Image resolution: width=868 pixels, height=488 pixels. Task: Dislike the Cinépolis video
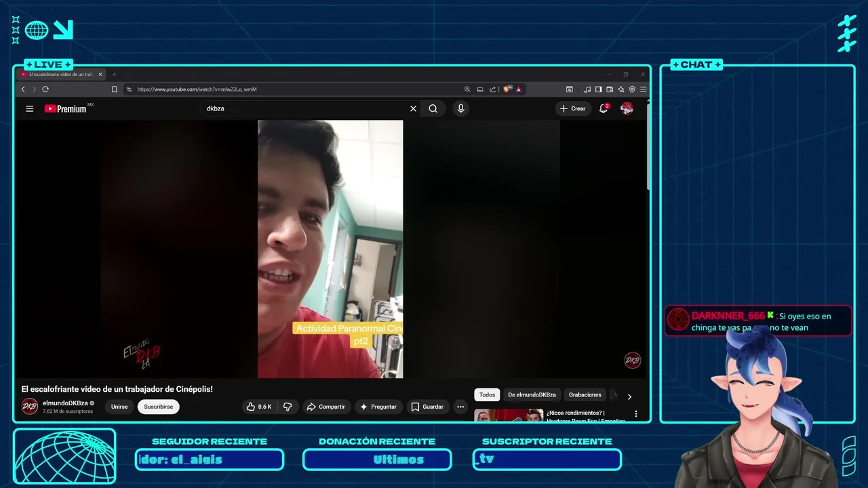(x=288, y=407)
